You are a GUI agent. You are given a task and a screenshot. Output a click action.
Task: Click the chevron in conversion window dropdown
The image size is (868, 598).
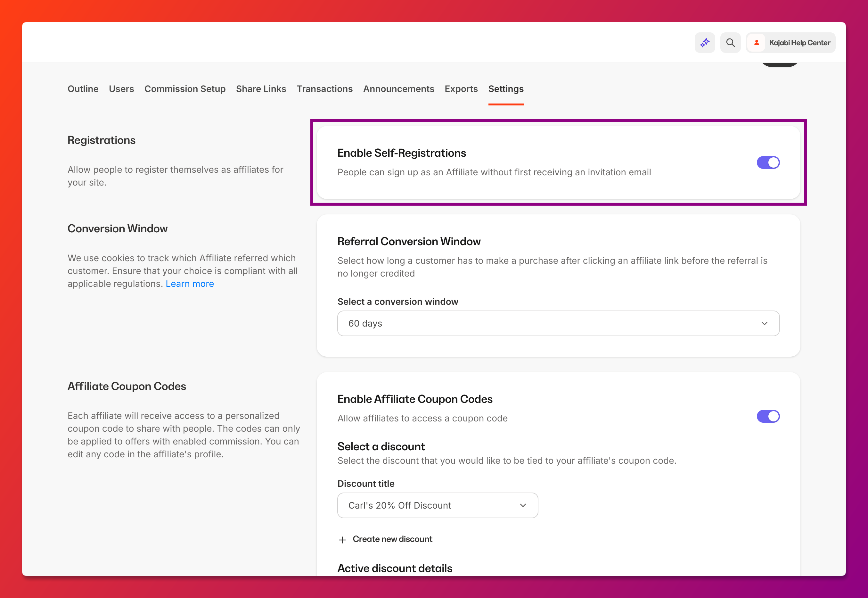click(764, 323)
